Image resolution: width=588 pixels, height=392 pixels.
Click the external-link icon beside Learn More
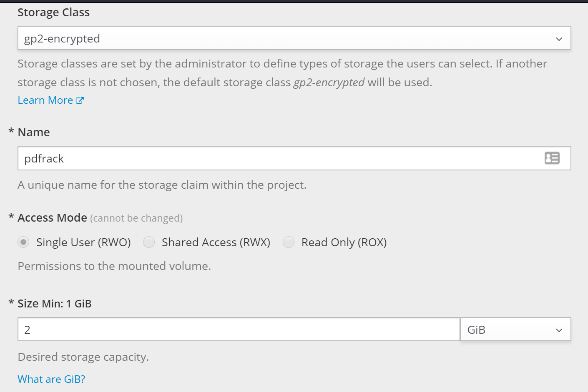pos(80,100)
